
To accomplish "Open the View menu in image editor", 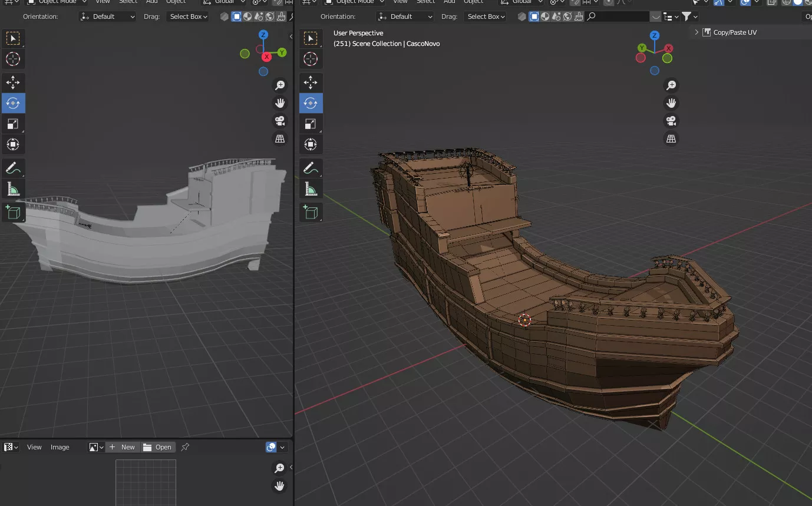I will click(x=34, y=447).
